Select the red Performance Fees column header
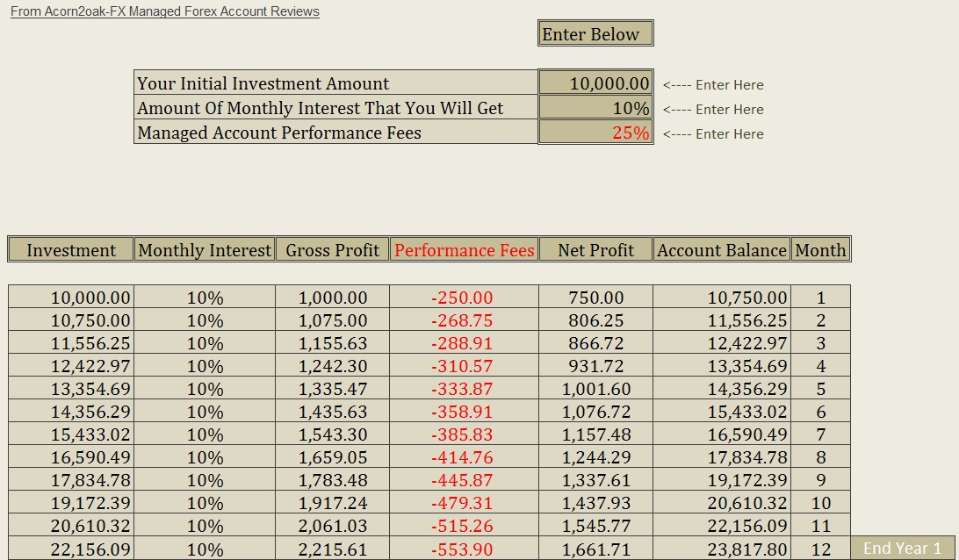The height and width of the screenshot is (560, 959). click(x=465, y=249)
